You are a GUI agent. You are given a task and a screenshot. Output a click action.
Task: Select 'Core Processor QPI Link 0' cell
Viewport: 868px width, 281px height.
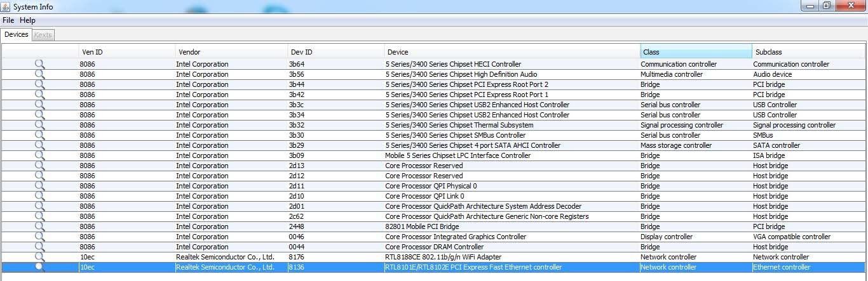click(x=512, y=196)
